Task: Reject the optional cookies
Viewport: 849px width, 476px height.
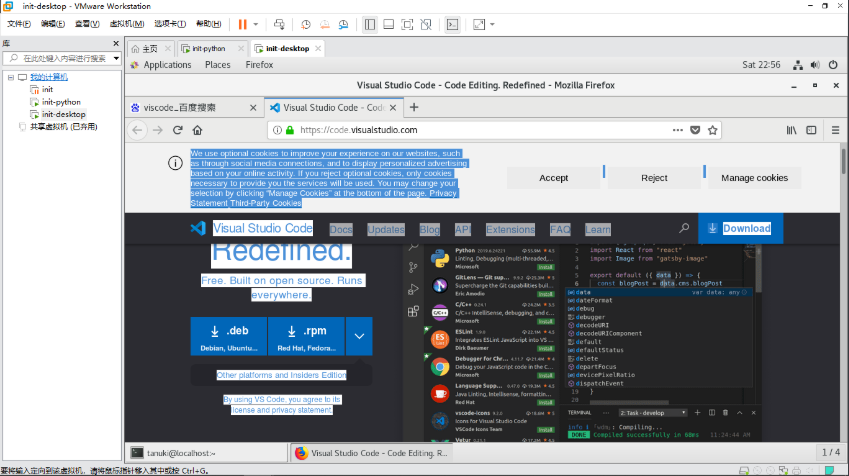Action: 654,178
